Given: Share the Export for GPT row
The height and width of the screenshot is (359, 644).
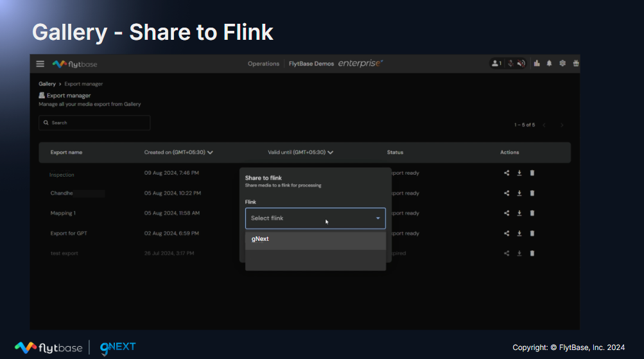Looking at the screenshot, I should tap(507, 233).
